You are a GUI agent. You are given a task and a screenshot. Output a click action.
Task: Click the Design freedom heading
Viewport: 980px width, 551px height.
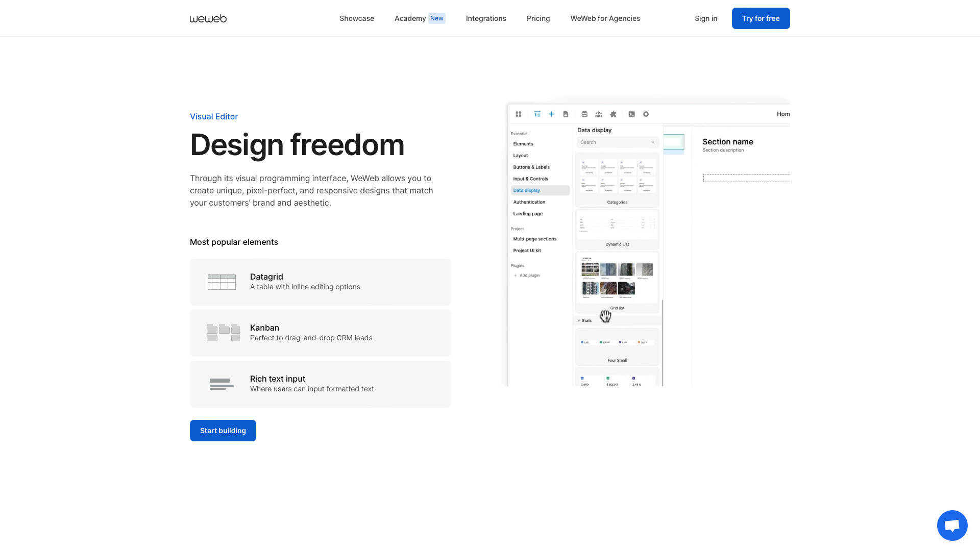(297, 145)
